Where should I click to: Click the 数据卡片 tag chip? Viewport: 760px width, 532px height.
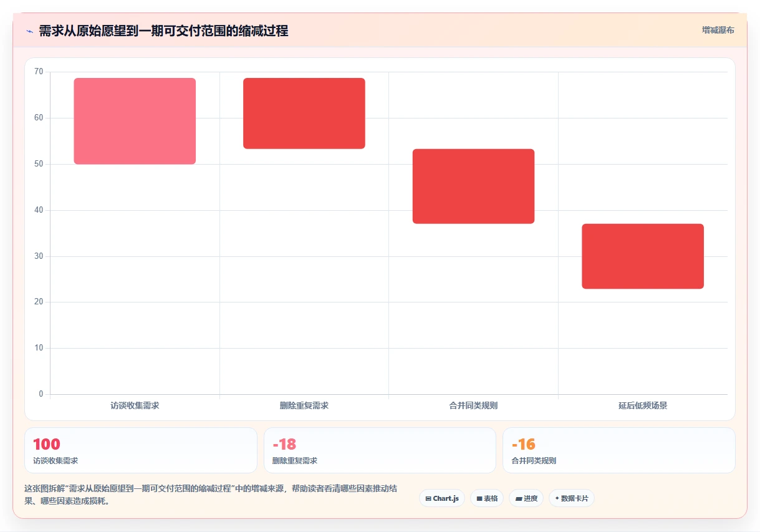point(572,498)
